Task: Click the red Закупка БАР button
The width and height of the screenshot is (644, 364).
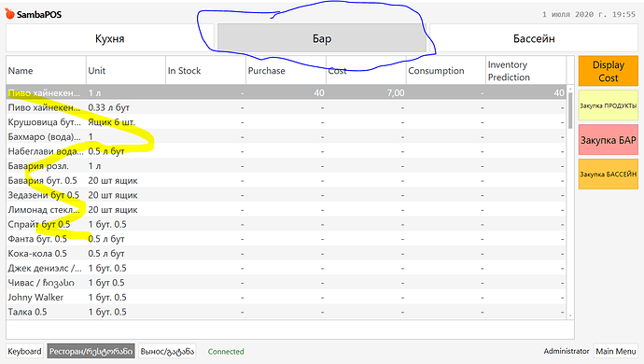Action: [609, 140]
